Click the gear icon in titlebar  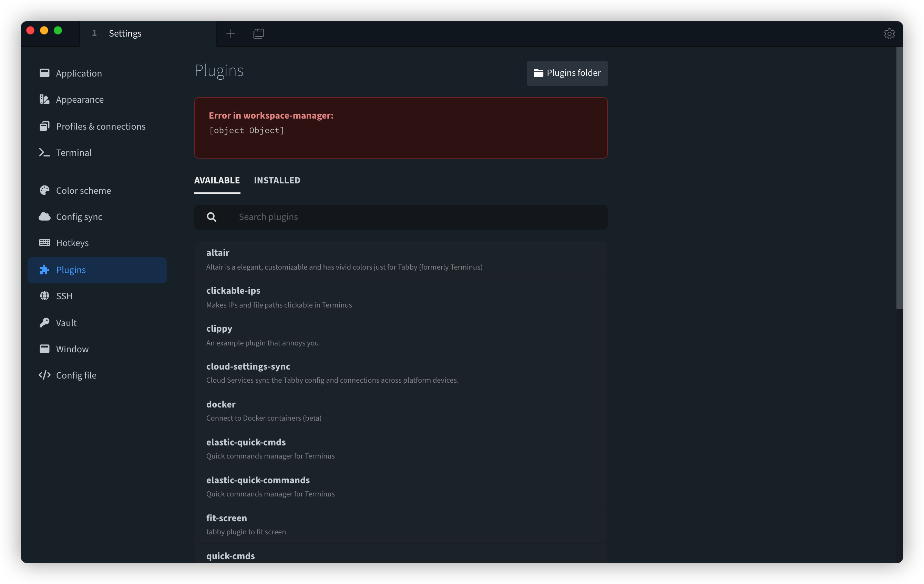click(890, 33)
